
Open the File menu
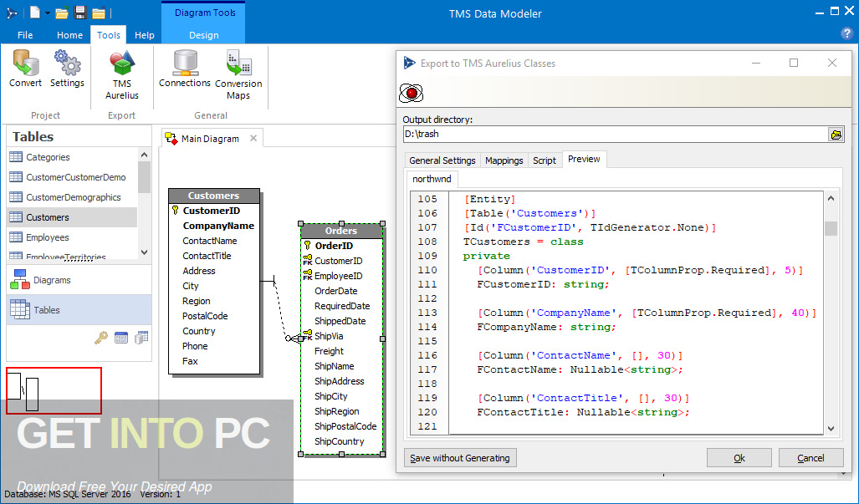[x=25, y=35]
